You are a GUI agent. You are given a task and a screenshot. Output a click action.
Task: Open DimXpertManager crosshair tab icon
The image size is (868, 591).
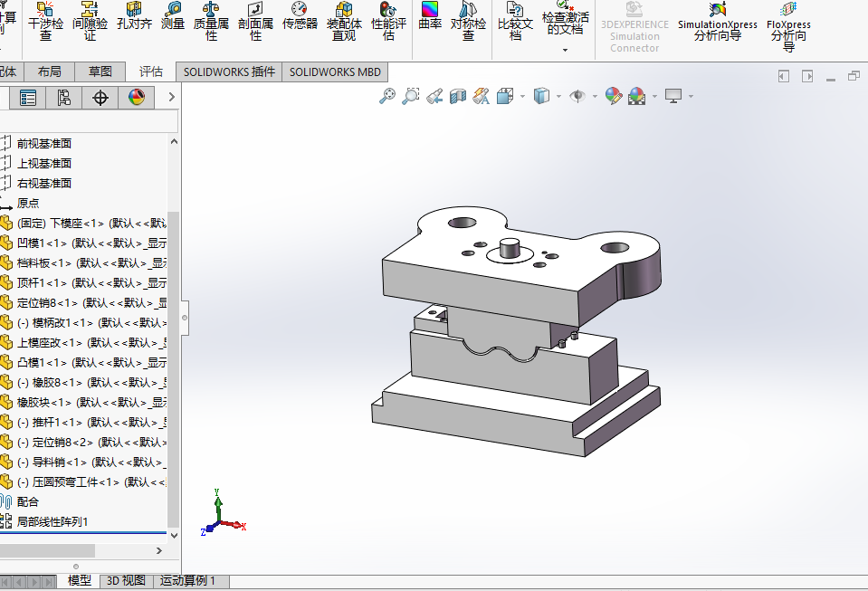coord(100,98)
